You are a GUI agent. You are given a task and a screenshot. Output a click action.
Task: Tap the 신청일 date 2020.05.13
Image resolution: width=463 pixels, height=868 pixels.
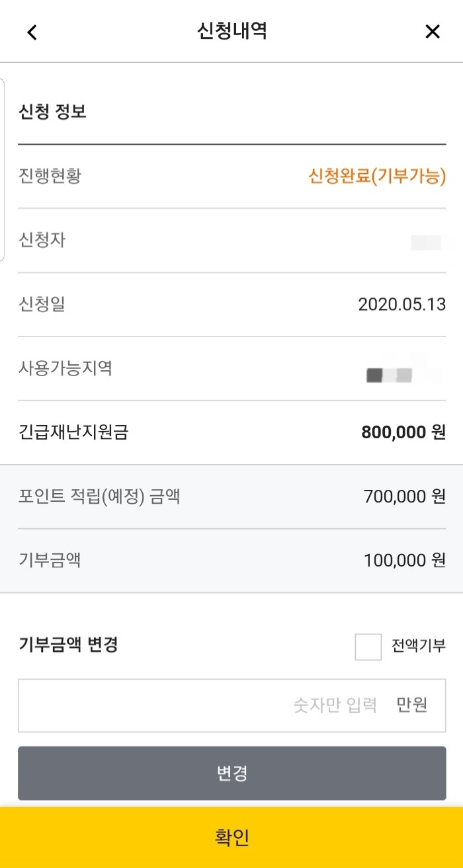click(x=401, y=304)
